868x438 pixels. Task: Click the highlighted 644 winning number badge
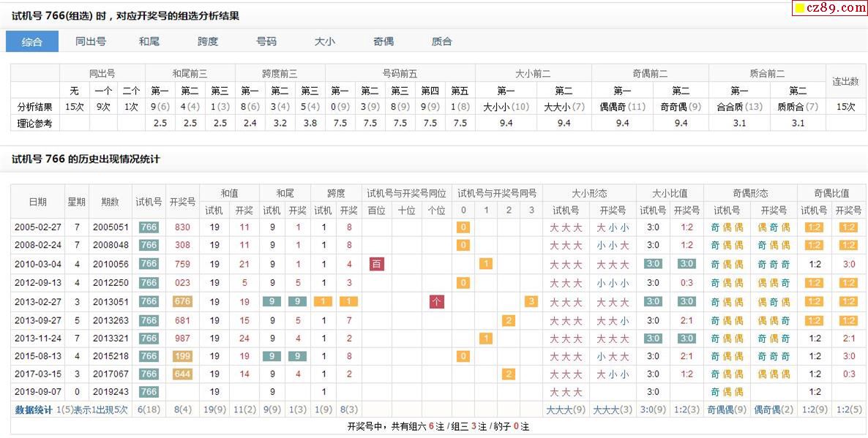click(182, 374)
